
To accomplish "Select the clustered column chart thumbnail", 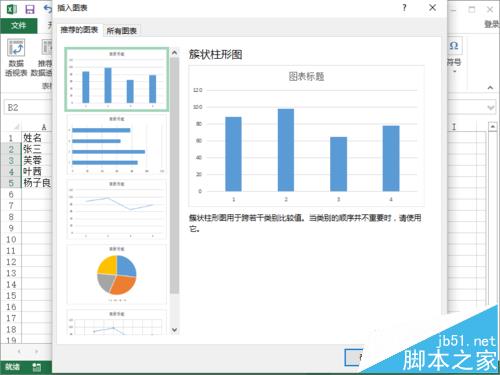I will (x=116, y=79).
